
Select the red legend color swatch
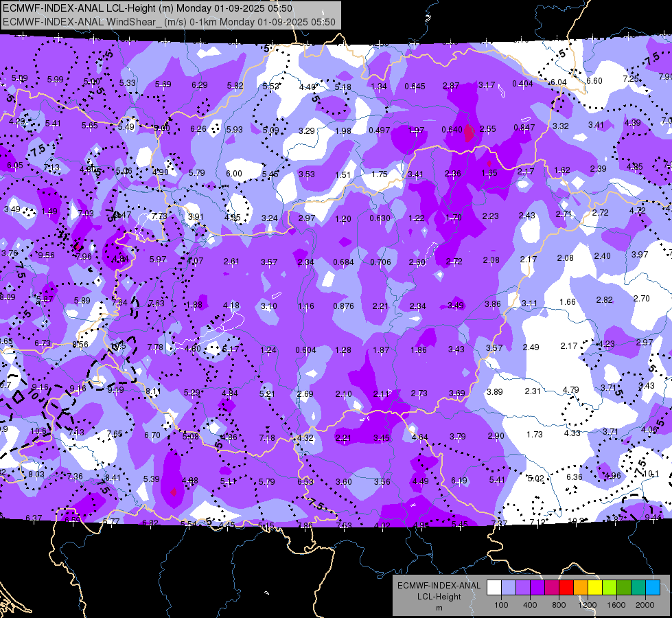coord(566,588)
